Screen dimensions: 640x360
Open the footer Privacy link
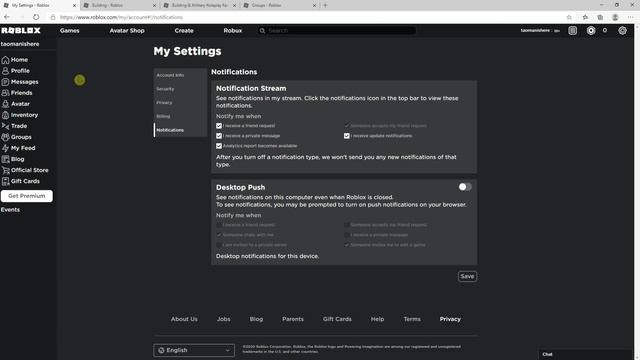(450, 319)
